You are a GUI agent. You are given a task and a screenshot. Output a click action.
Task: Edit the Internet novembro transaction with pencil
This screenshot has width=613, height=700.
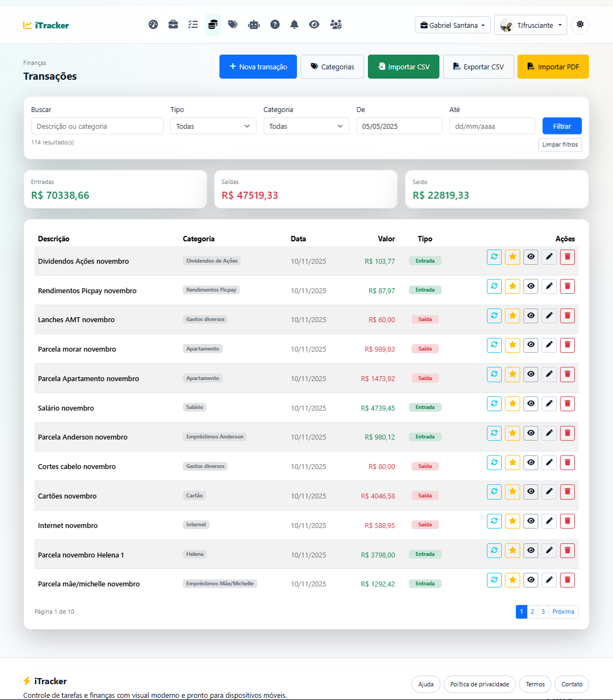point(549,521)
